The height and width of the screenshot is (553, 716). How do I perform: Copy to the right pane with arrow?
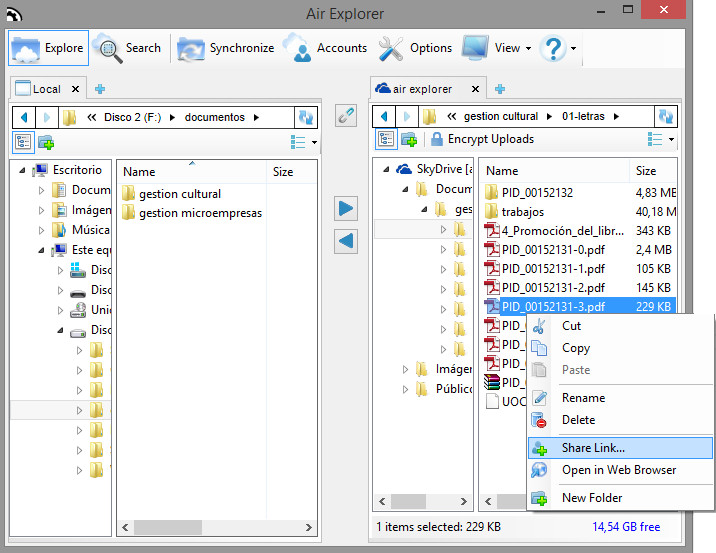(346, 209)
